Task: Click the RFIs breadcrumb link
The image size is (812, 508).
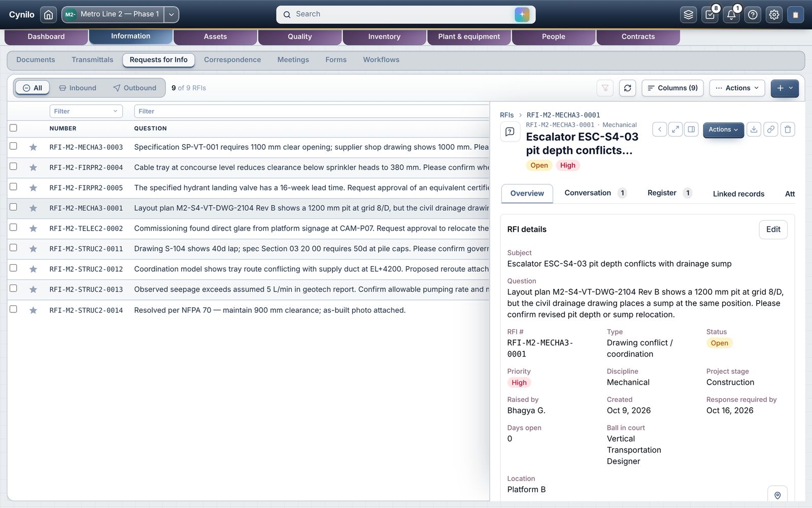Action: pos(506,115)
